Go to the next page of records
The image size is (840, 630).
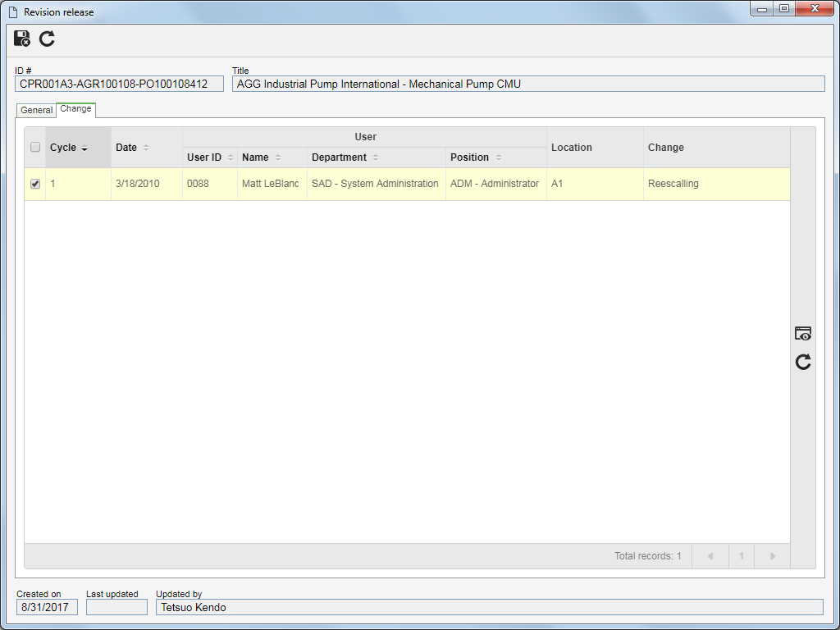(x=773, y=556)
